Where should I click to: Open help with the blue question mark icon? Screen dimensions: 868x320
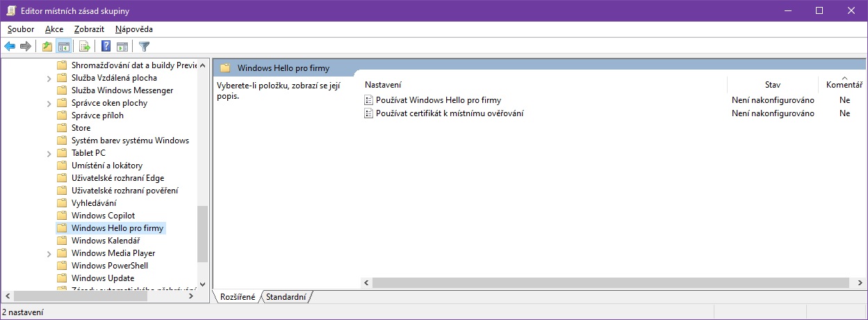(106, 47)
